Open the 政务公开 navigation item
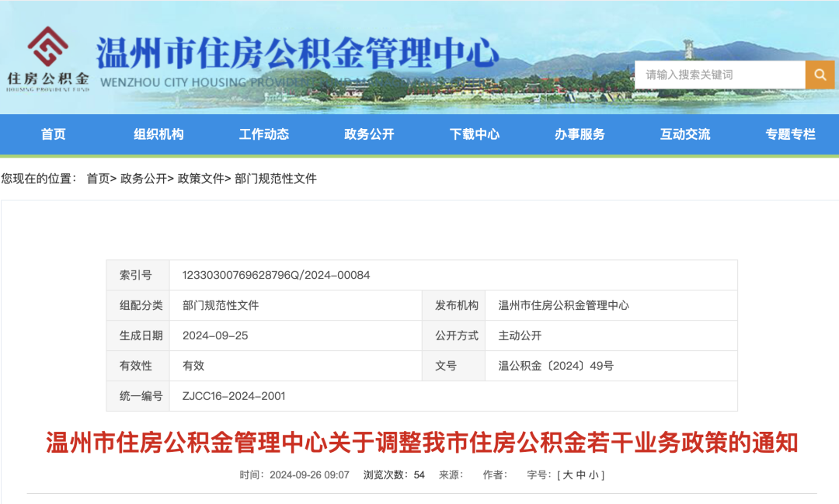The width and height of the screenshot is (839, 504). 369,134
